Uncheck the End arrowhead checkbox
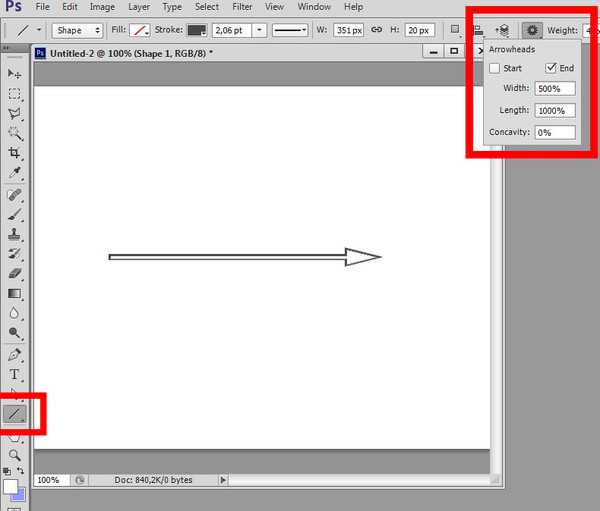600x511 pixels. [551, 68]
